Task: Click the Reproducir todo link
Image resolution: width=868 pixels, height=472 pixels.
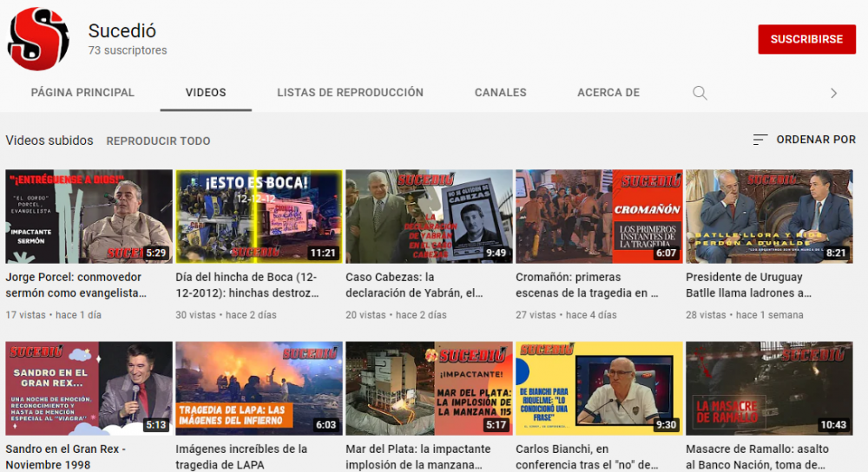Action: 158,141
